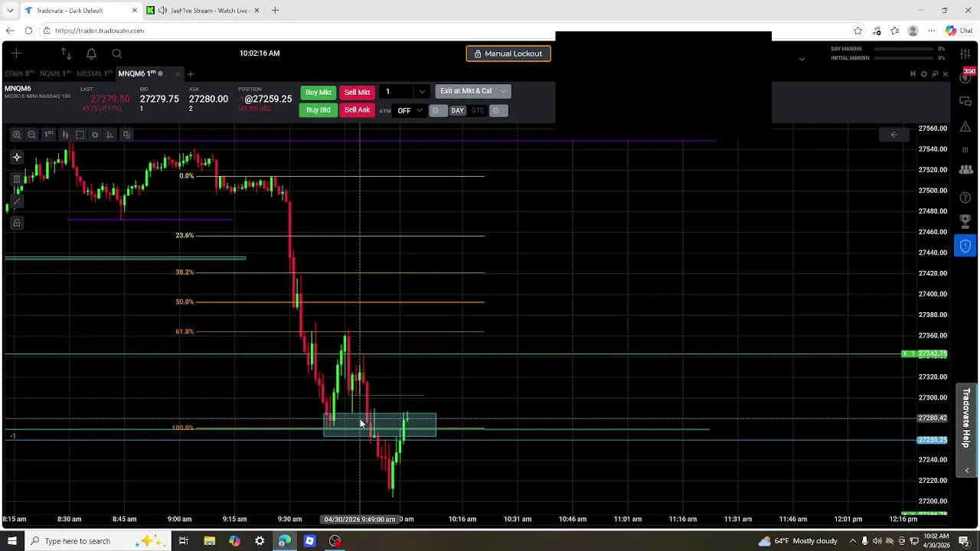Open the sliders settings icon in sidebar

click(x=965, y=54)
